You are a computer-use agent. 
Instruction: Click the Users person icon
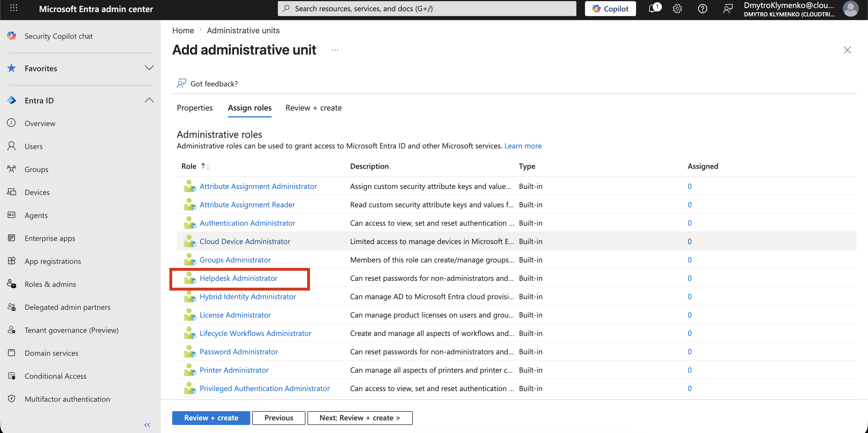point(11,146)
